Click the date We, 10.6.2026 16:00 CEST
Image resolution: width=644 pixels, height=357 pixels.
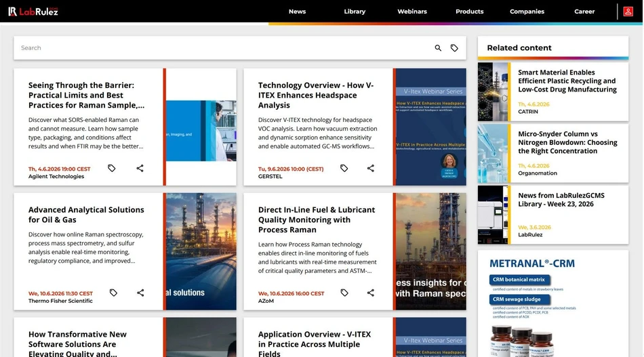click(291, 293)
